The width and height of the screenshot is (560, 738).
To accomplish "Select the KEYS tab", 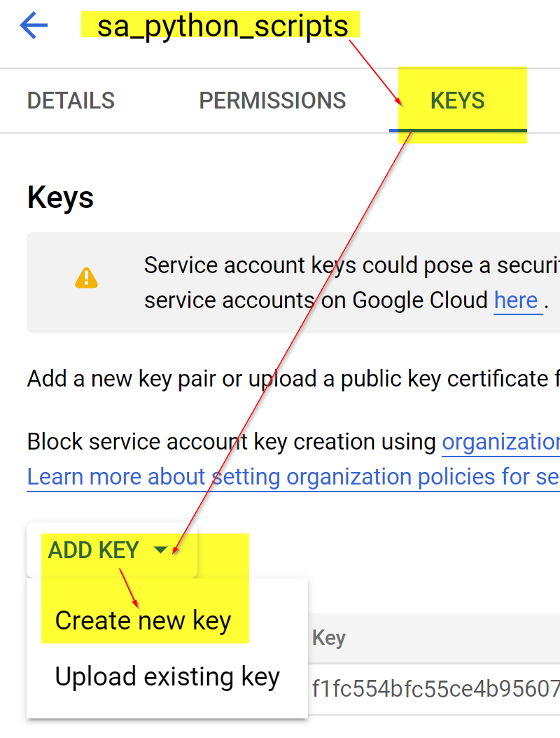I will point(458,101).
